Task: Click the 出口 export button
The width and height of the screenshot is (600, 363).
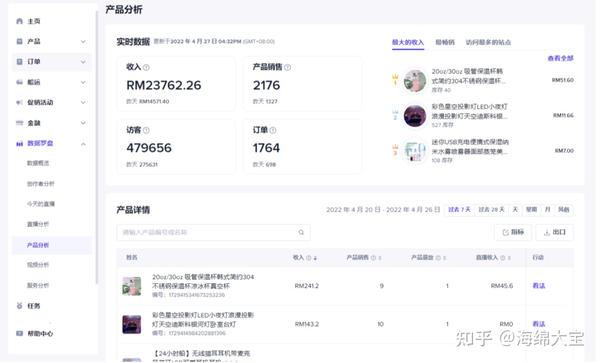Action: (x=555, y=232)
